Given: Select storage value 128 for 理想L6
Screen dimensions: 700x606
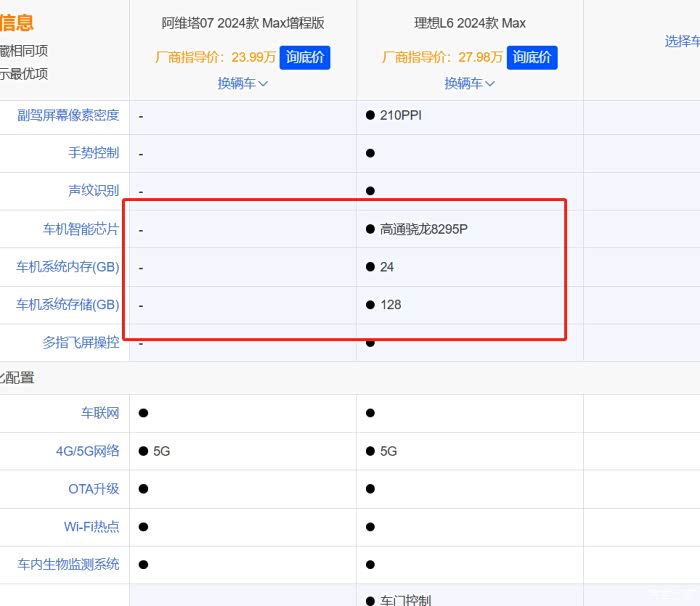Looking at the screenshot, I should pos(391,305).
